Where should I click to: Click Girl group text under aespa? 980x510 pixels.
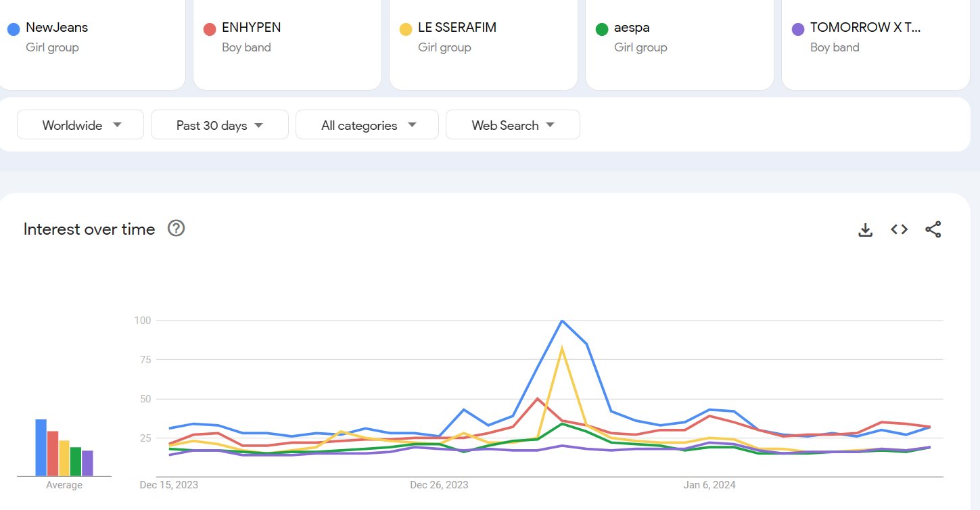640,47
